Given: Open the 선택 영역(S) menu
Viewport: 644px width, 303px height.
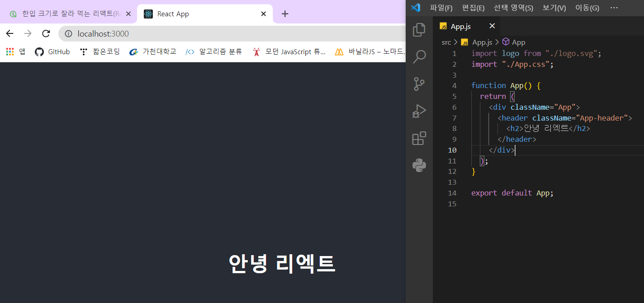Looking at the screenshot, I should 513,8.
